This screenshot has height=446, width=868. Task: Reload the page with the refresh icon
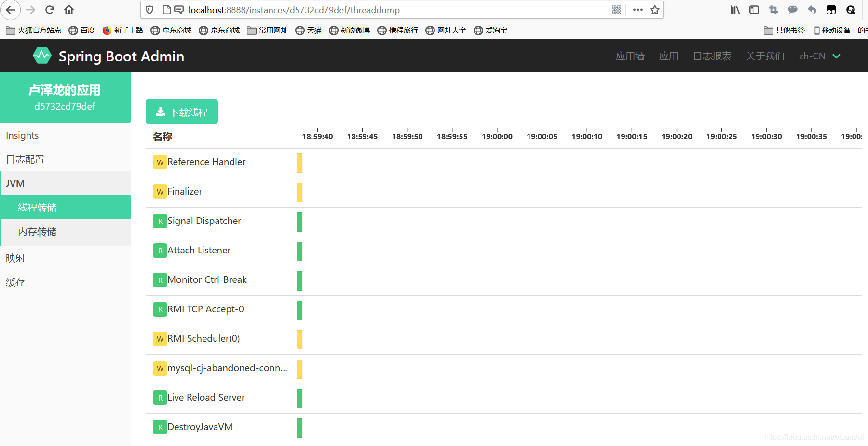pos(50,10)
